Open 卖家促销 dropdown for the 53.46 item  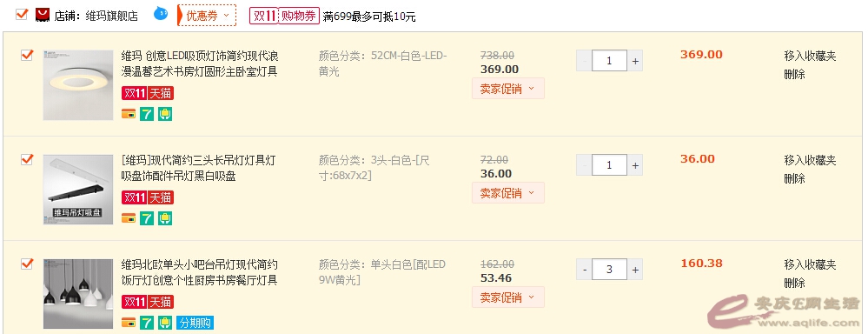tap(508, 297)
